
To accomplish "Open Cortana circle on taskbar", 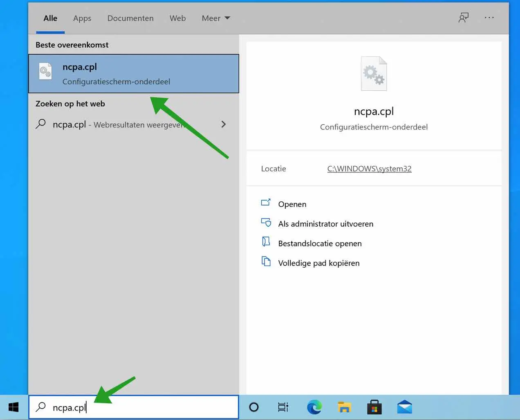I will tap(254, 407).
